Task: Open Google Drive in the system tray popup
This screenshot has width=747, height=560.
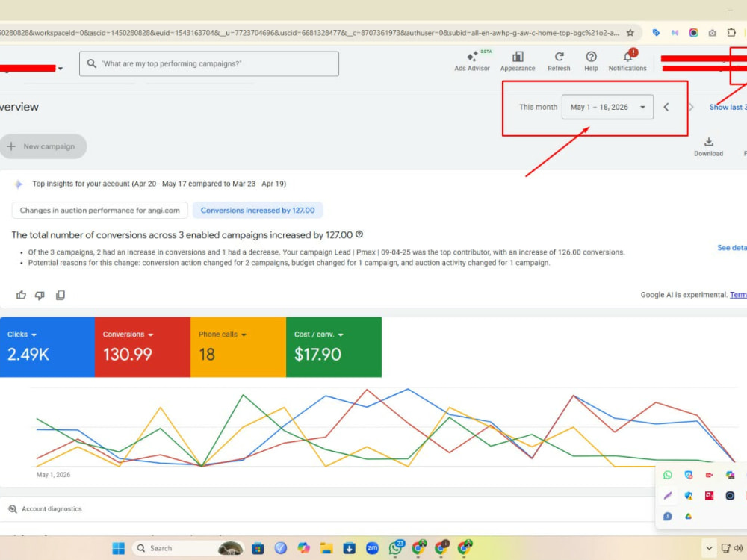Action: click(x=689, y=516)
